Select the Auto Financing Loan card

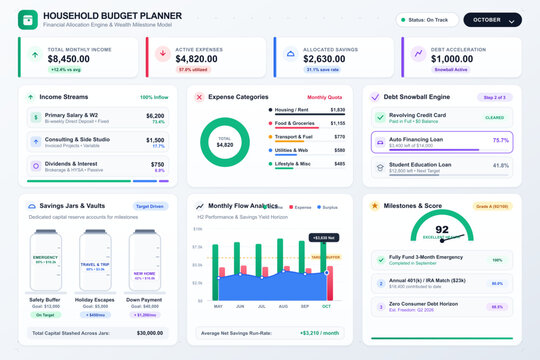(442, 142)
